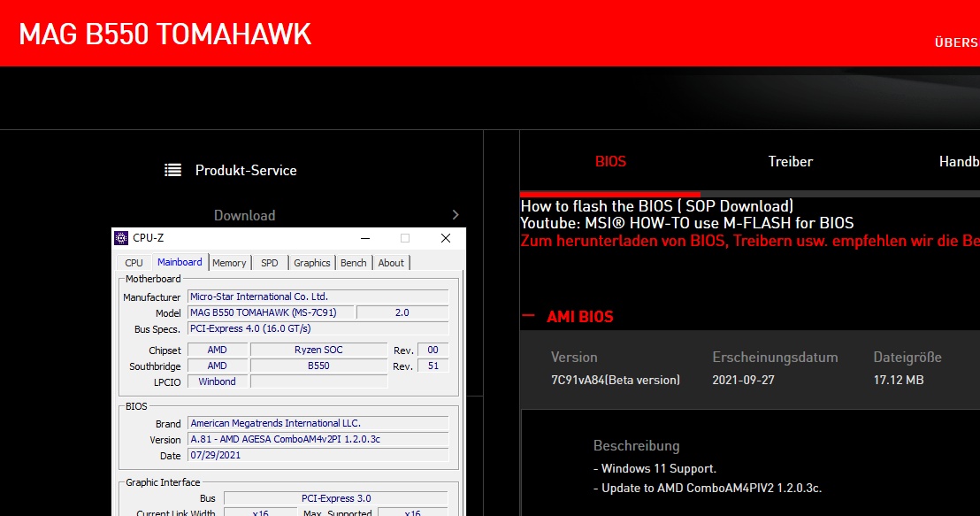The width and height of the screenshot is (980, 516).
Task: Open the About tab in CPU-Z
Action: pyautogui.click(x=391, y=263)
